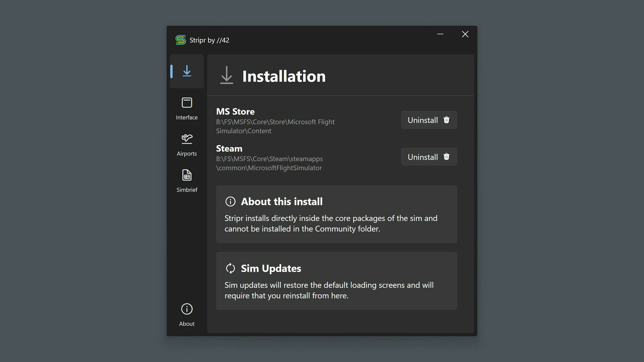Switch to the Airports tab label
The width and height of the screenshot is (644, 362).
coord(187,154)
